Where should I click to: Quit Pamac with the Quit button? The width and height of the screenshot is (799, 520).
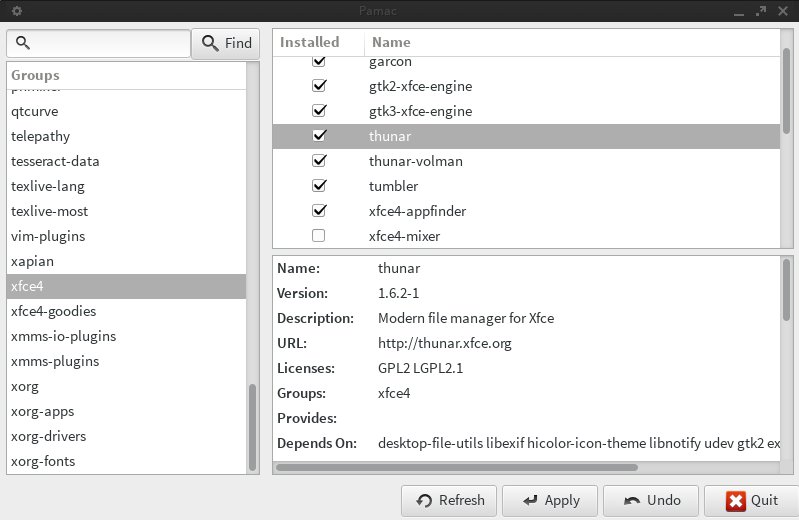point(752,501)
